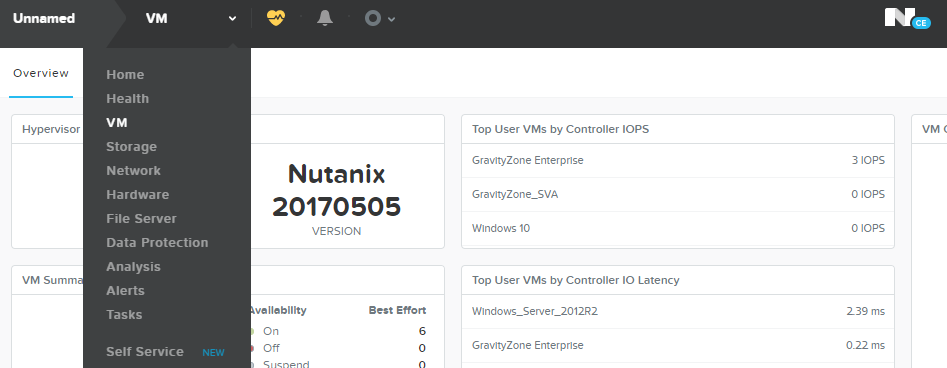Click the Windows_Server_2012R2 latency row

click(x=678, y=311)
